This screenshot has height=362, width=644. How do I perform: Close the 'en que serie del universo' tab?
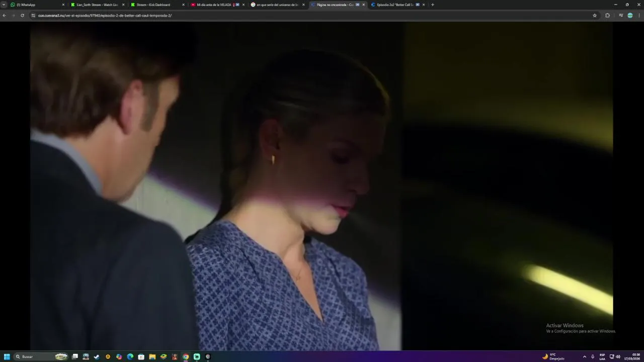click(303, 5)
